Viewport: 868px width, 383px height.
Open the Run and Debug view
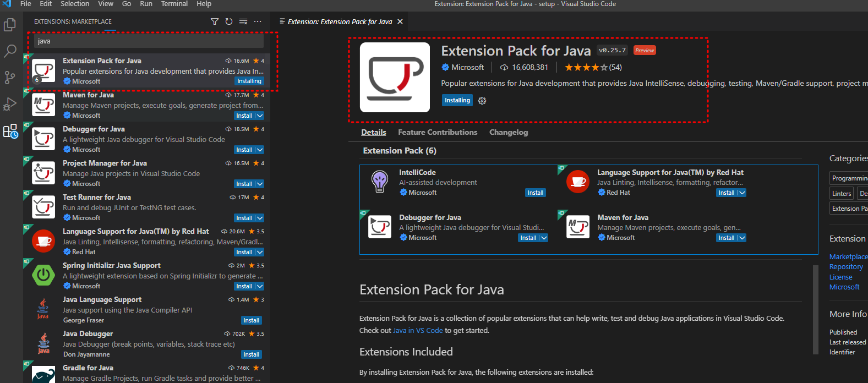[10, 104]
